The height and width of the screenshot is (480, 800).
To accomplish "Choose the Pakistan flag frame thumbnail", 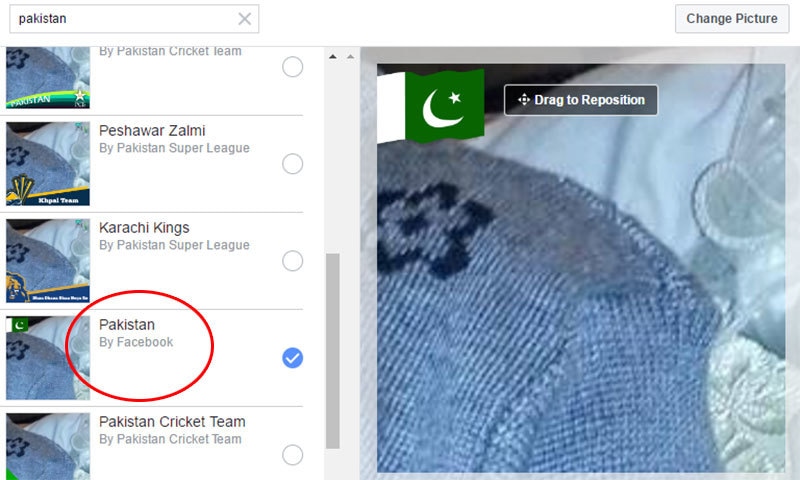I will point(48,358).
